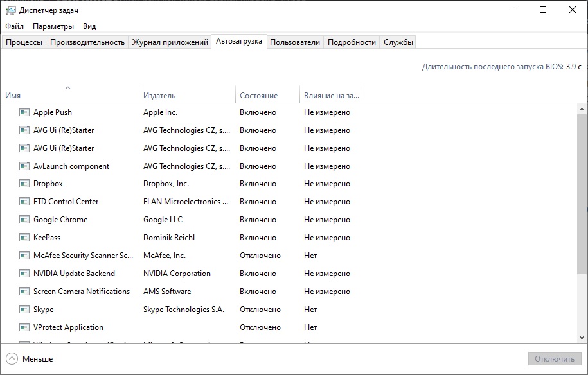Viewport: 588px width, 375px height.
Task: Click the BIOS startup time value 3.9 с
Action: click(x=574, y=67)
